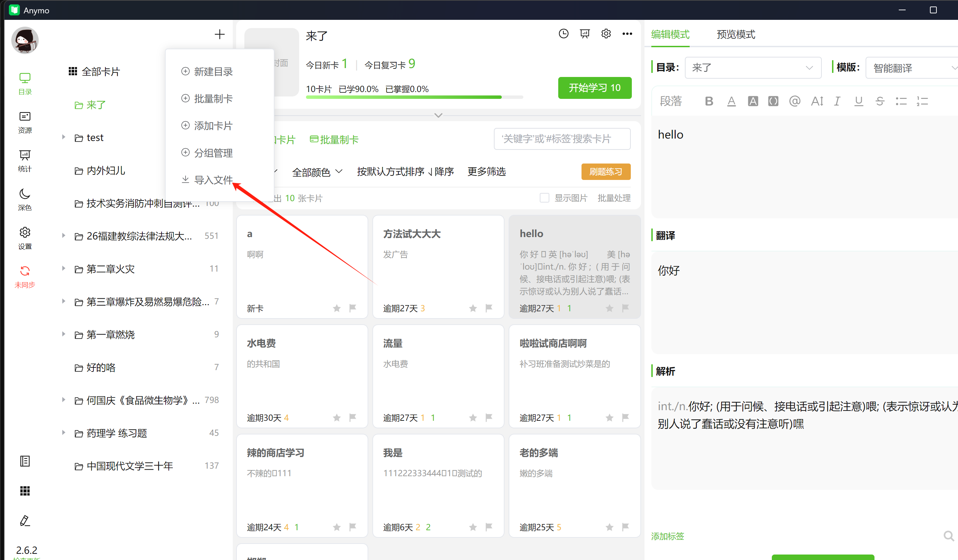Open the 段落 paragraph style dropdown

[671, 101]
